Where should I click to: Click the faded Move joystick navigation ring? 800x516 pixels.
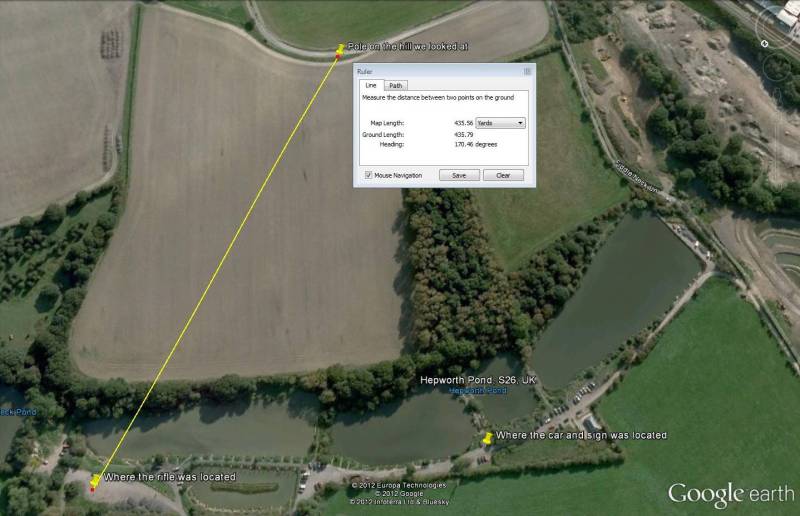tap(777, 67)
